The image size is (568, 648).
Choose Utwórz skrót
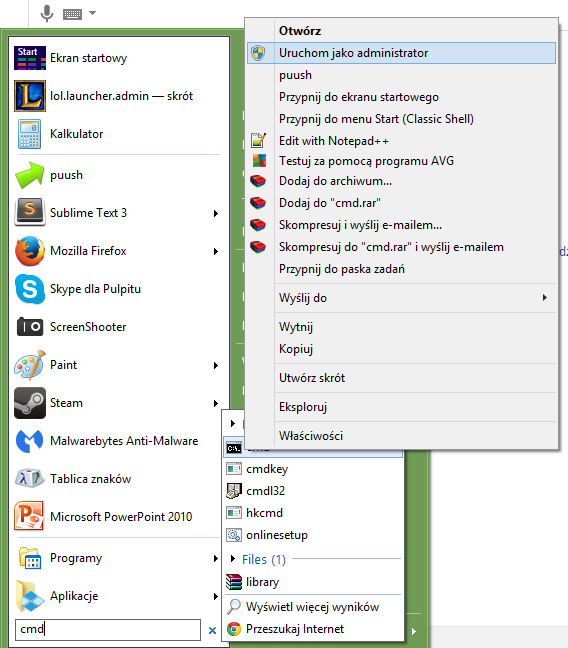401,378
